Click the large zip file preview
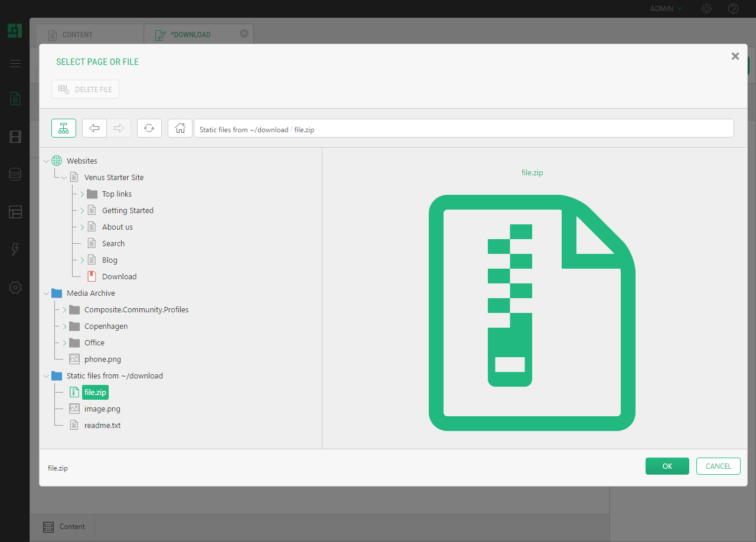The height and width of the screenshot is (542, 756). 532,312
